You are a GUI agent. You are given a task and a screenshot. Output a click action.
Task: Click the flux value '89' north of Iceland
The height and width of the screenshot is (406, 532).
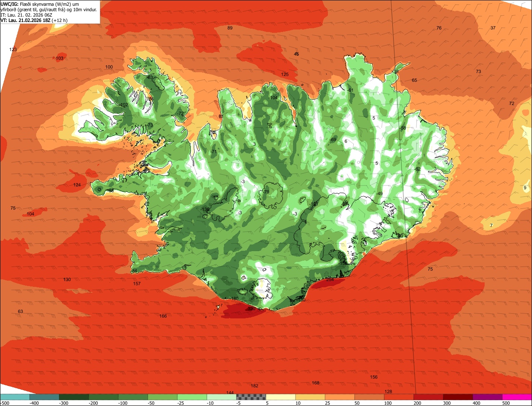coord(230,28)
